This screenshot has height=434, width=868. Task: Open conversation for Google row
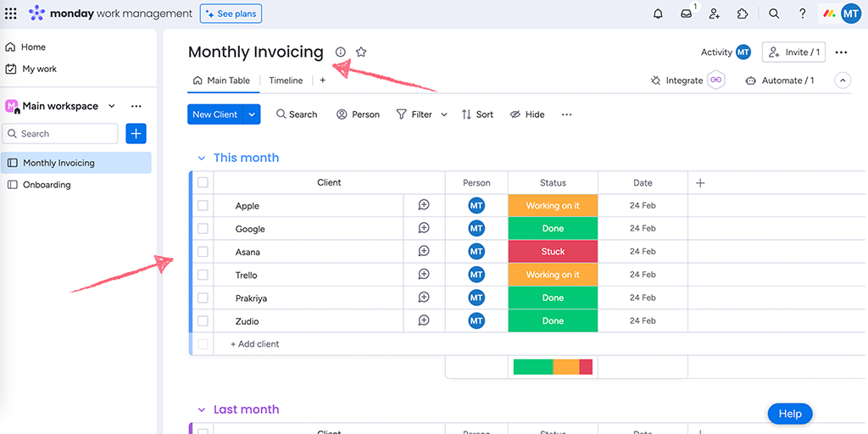(x=424, y=228)
